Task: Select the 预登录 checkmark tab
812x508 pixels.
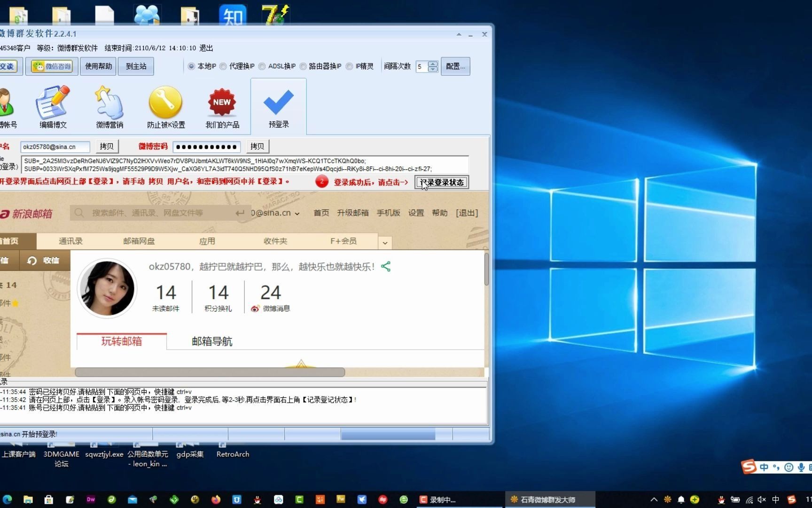Action: tap(279, 107)
